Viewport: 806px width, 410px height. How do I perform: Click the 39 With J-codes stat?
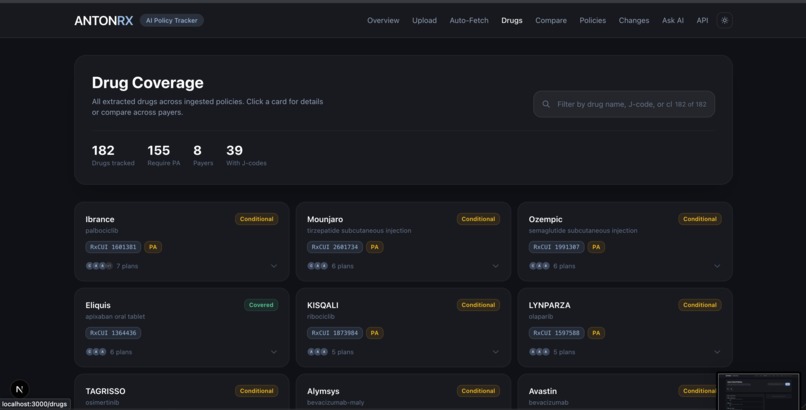(x=246, y=155)
